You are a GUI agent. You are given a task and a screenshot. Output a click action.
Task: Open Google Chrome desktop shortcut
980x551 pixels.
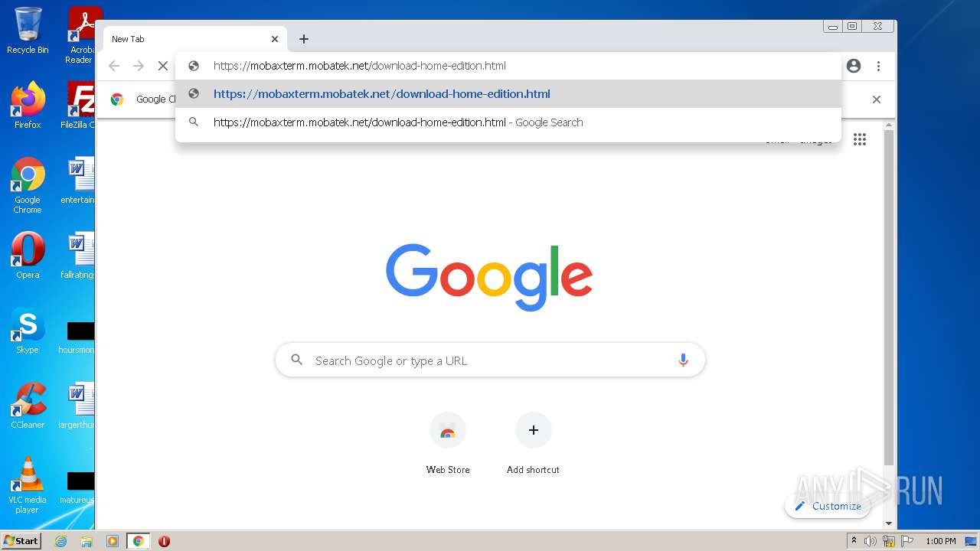[28, 185]
